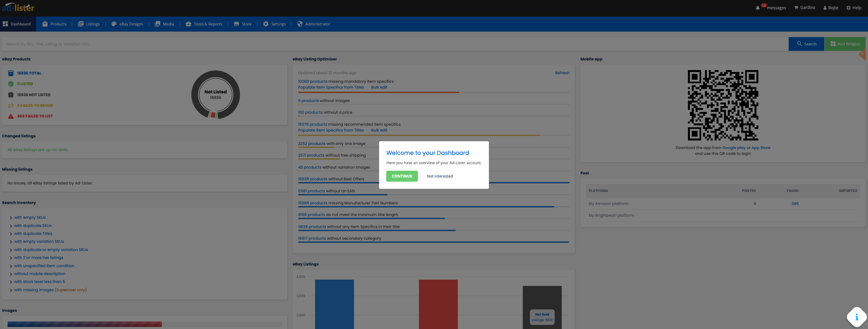
Task: Click '16936 TOTAL' products count
Action: pyautogui.click(x=29, y=73)
